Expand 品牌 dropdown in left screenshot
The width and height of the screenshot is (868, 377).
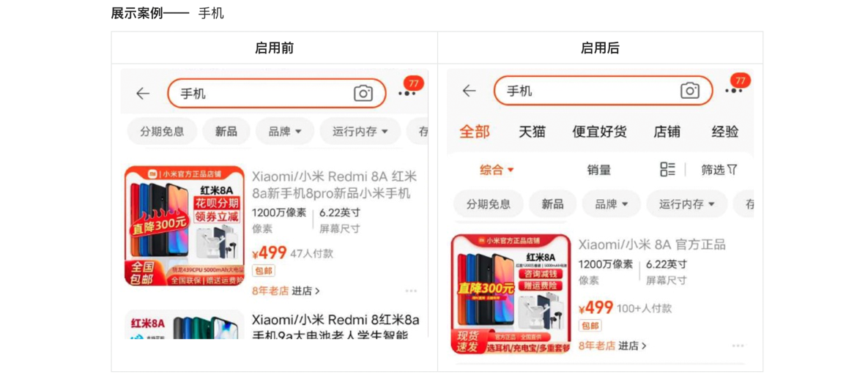click(284, 132)
